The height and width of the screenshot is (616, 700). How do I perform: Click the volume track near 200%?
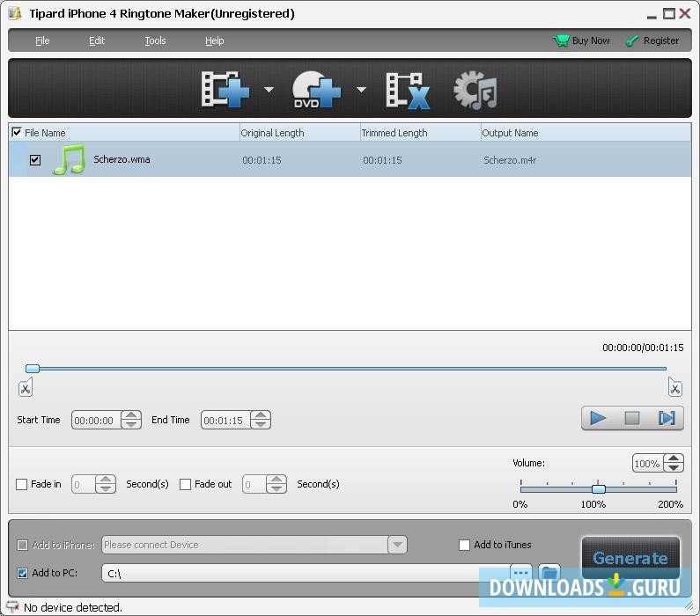672,489
